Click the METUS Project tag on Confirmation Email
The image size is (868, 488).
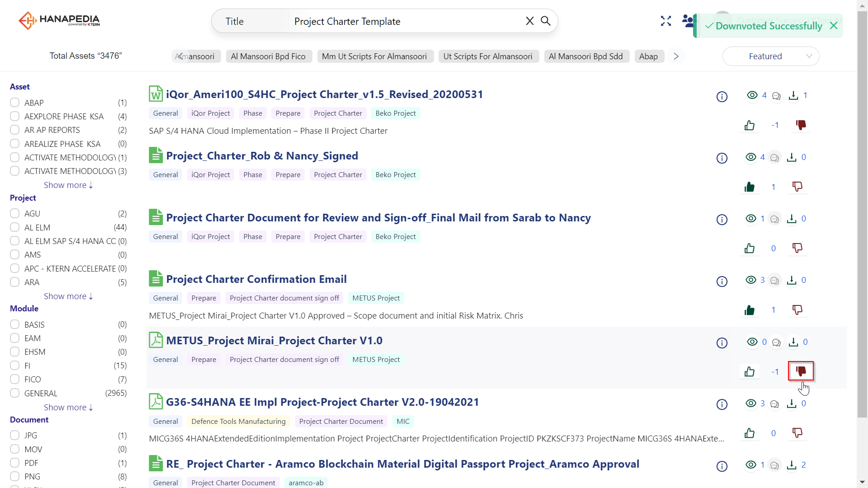(376, 298)
